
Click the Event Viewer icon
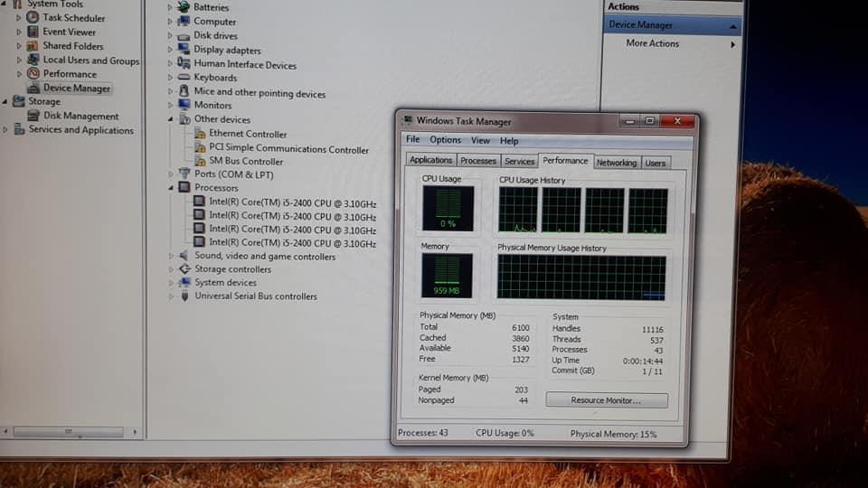[x=33, y=32]
